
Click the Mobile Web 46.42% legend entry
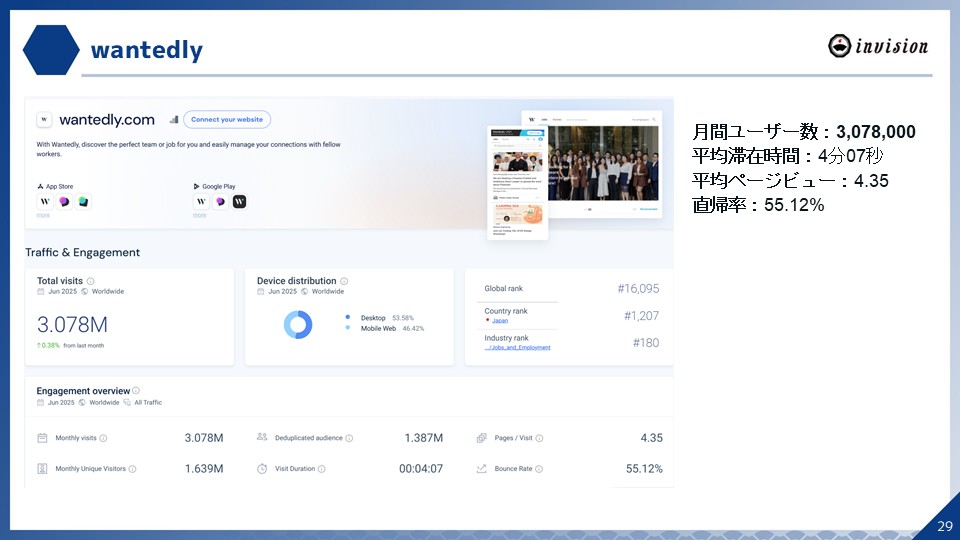[385, 328]
